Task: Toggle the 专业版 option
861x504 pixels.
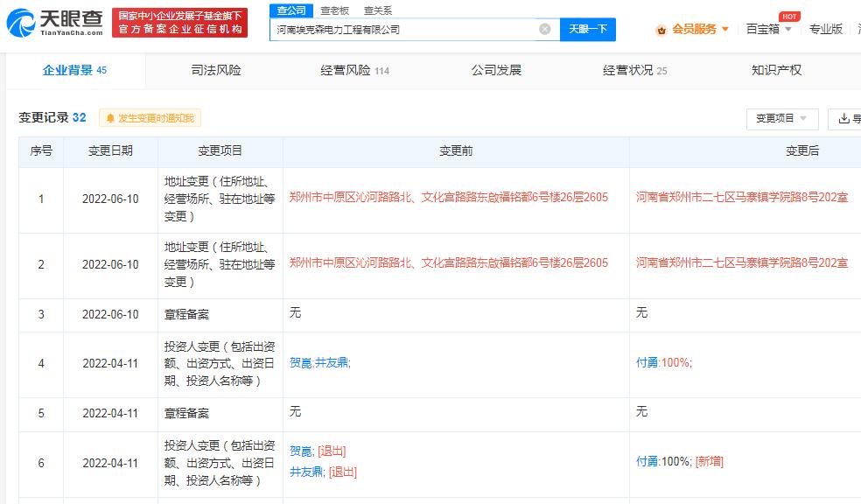Action: 826,28
